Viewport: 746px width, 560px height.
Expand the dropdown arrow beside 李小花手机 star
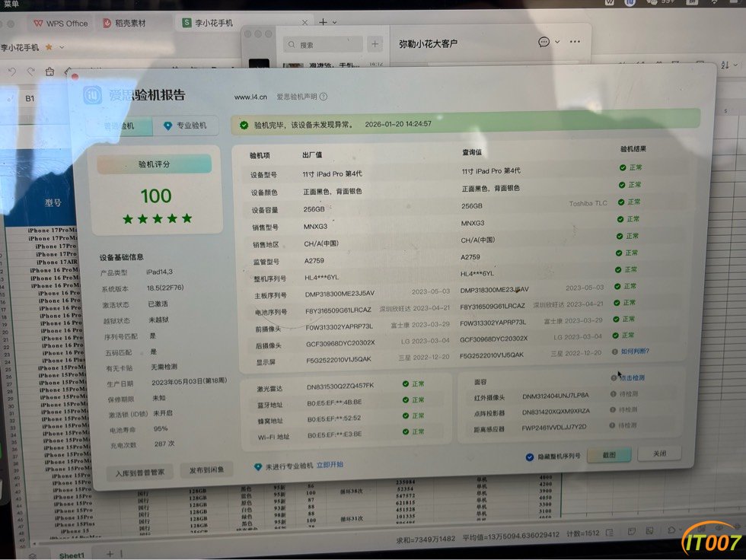(62, 47)
